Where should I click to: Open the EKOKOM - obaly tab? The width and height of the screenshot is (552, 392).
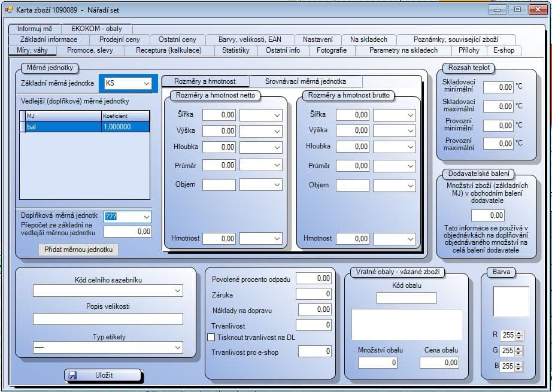[97, 29]
